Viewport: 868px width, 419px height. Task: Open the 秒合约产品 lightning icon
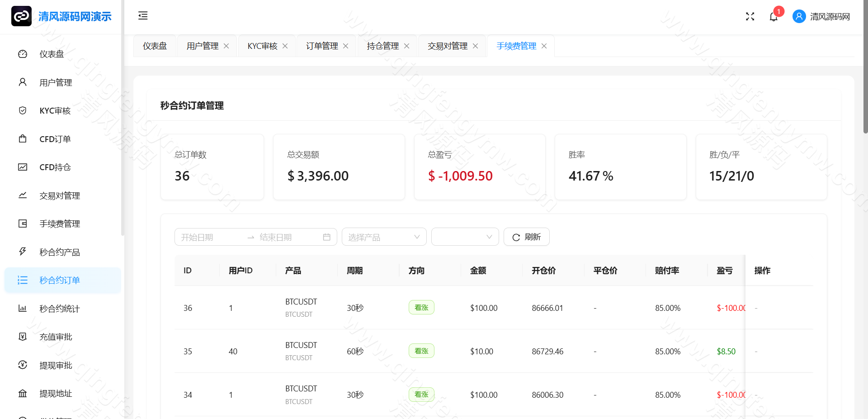coord(23,252)
